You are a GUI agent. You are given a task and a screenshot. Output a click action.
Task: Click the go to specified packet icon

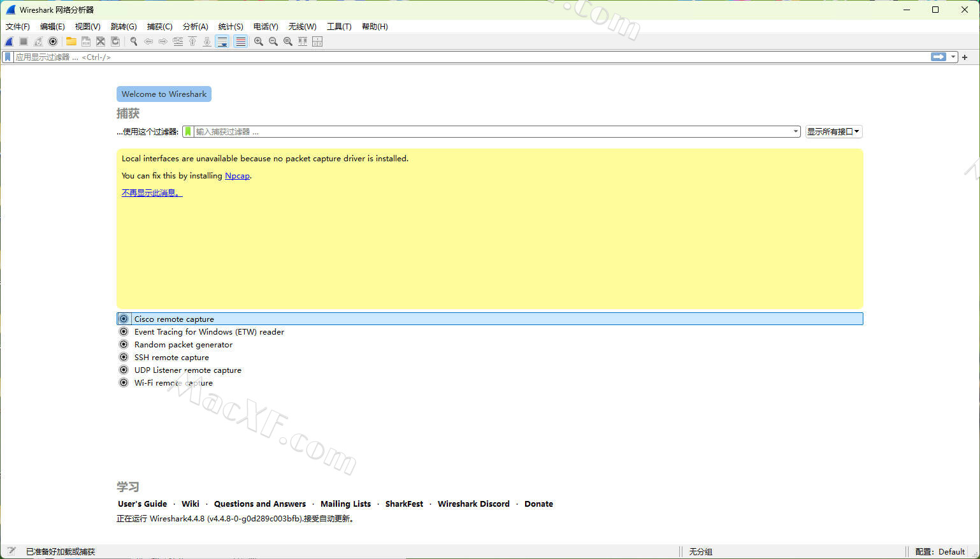click(x=178, y=41)
